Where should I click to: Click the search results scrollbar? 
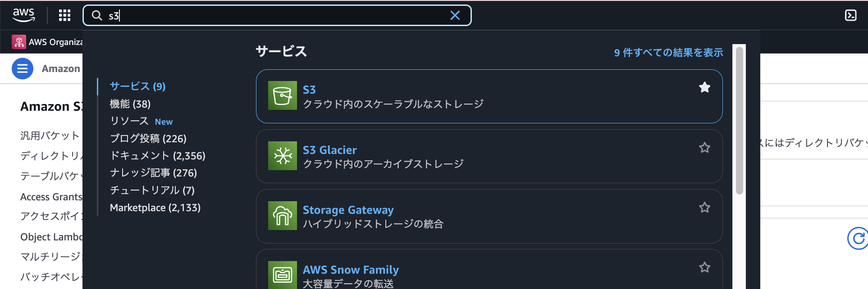click(739, 121)
